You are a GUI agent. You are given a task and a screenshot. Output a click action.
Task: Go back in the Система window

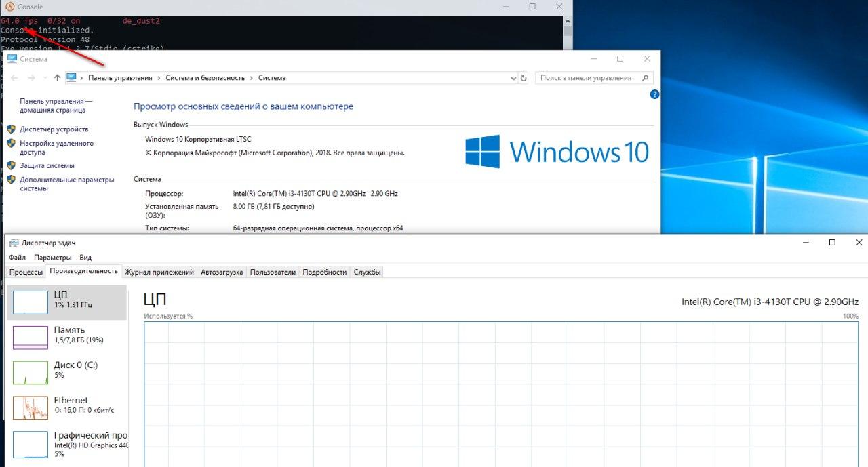click(x=14, y=78)
